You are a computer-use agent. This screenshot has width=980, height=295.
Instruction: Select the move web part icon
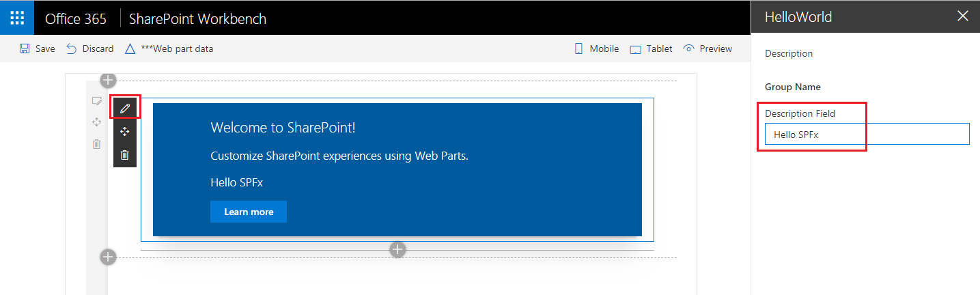pos(125,131)
